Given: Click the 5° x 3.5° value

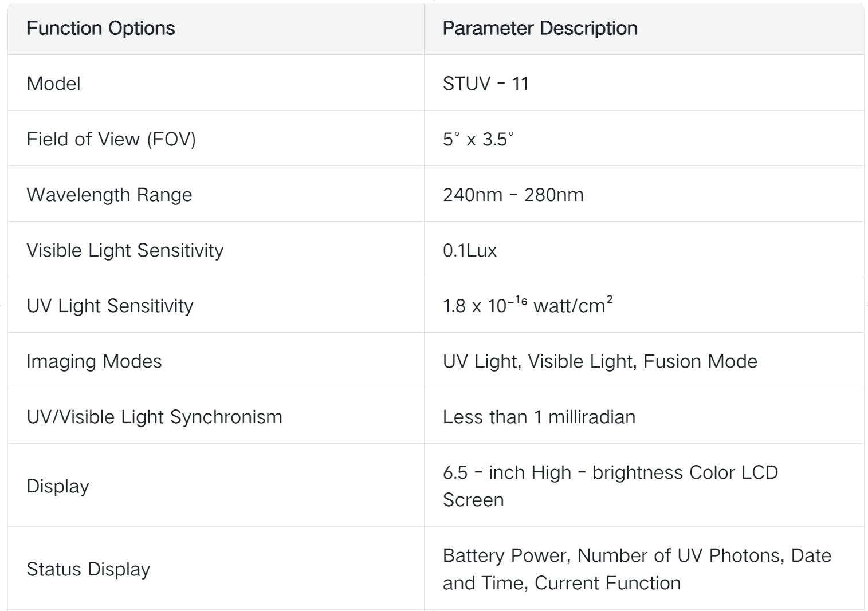Looking at the screenshot, I should pos(478,139).
